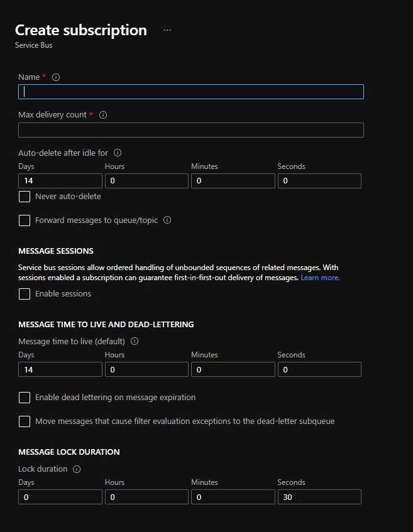Enable Never auto-delete checkbox
The image size is (413, 532).
click(25, 197)
